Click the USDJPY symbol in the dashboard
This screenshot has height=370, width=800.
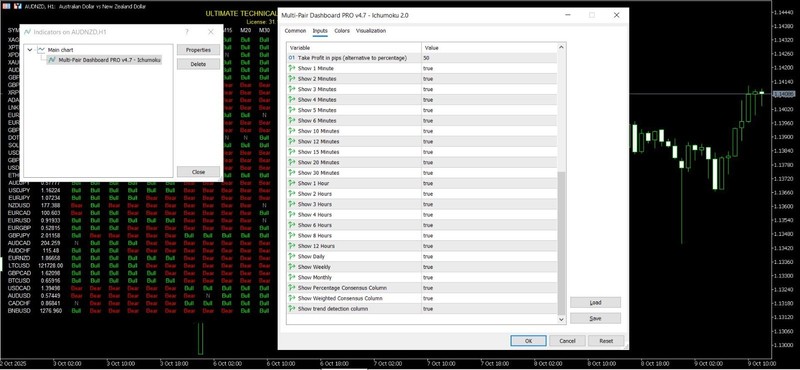click(18, 190)
